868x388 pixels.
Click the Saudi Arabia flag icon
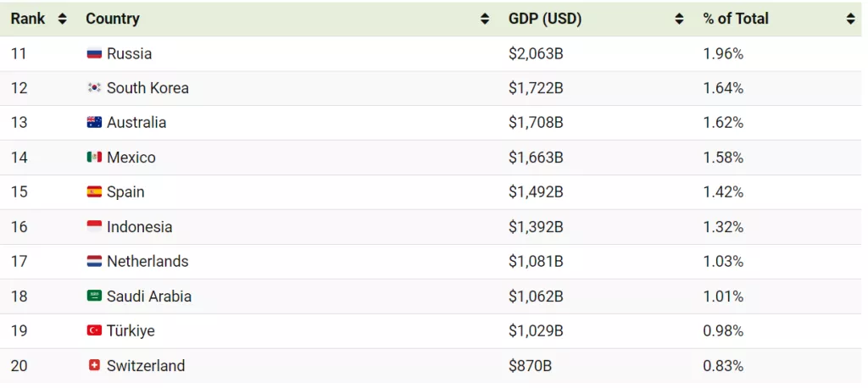(94, 297)
